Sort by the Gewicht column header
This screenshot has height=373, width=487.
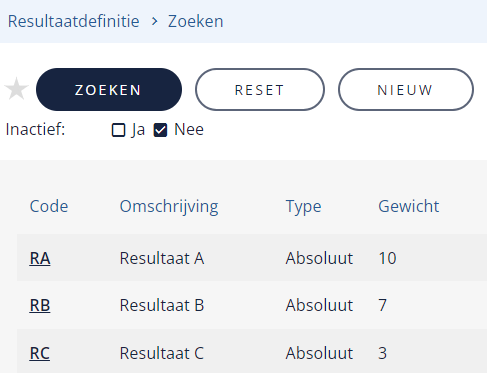pos(408,207)
